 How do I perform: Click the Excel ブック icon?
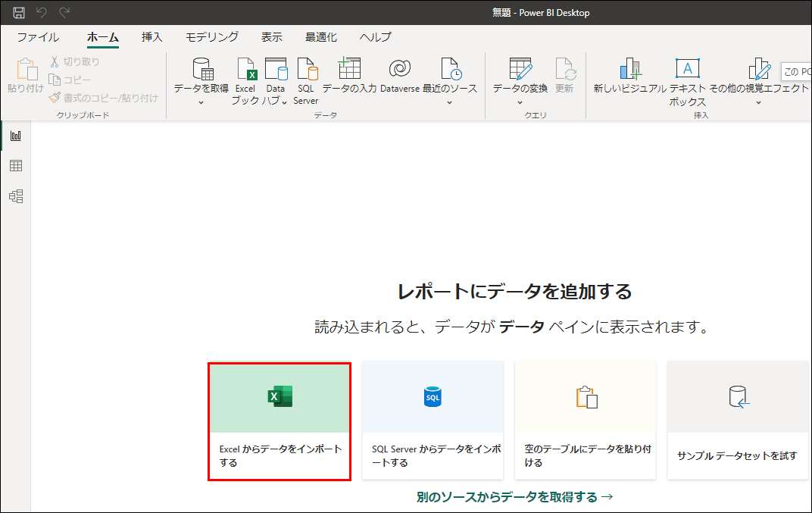(x=246, y=69)
